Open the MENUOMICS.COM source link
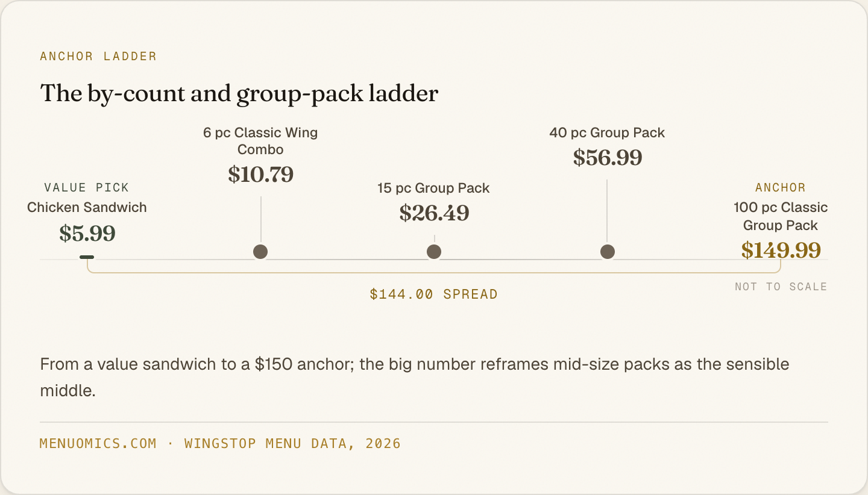The image size is (868, 495). tap(98, 444)
